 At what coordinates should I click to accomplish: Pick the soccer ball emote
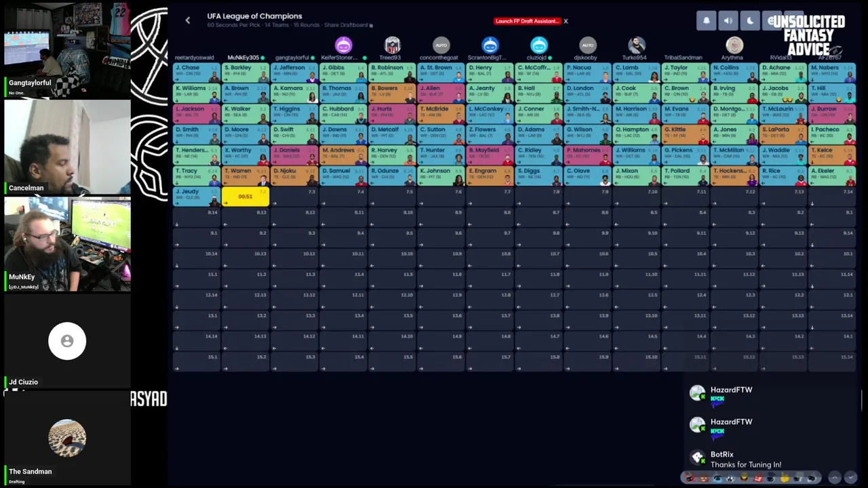pyautogui.click(x=730, y=478)
